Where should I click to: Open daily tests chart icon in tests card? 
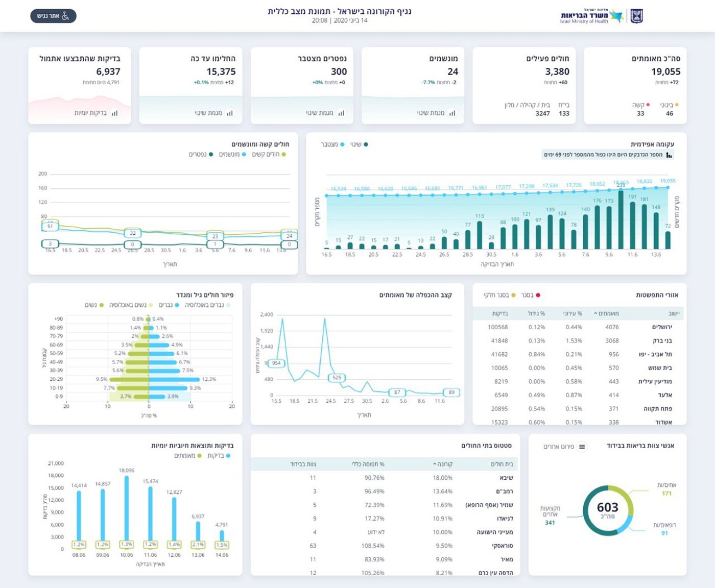[114, 113]
